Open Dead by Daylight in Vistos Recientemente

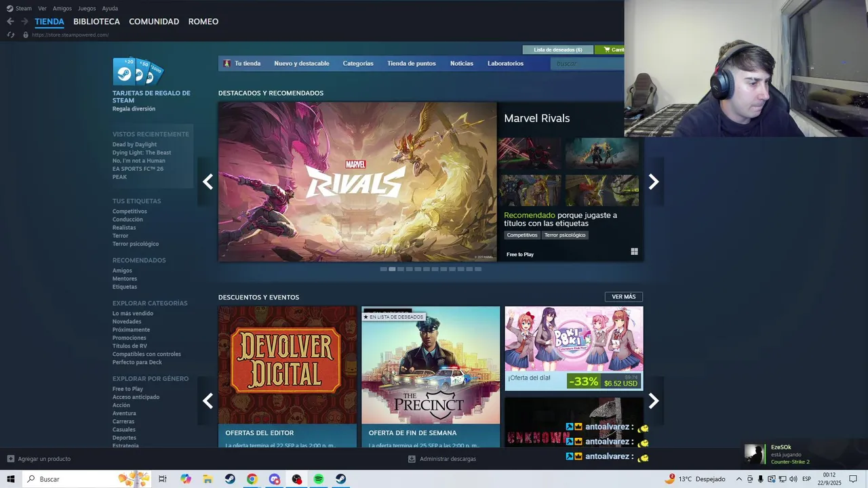click(134, 144)
